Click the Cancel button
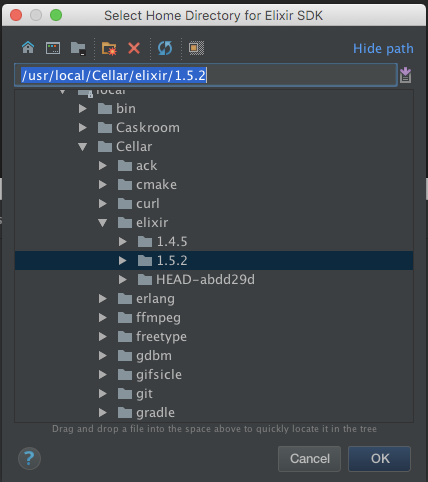The width and height of the screenshot is (428, 482). [x=310, y=459]
